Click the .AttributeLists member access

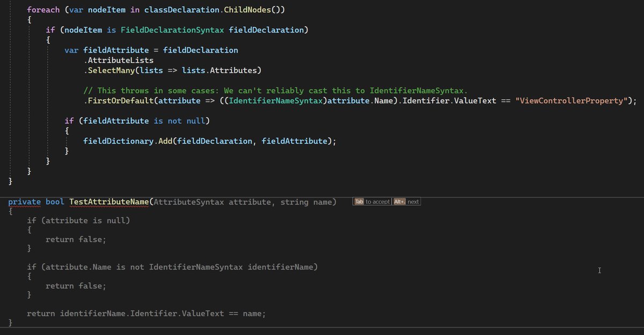(119, 61)
